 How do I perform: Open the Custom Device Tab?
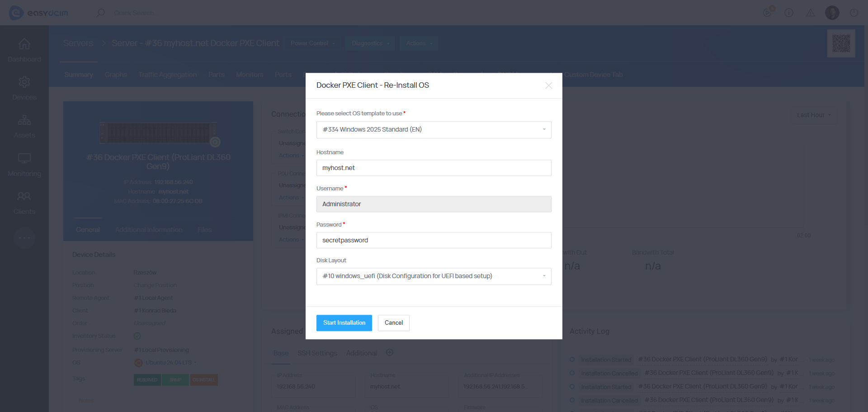(x=593, y=75)
